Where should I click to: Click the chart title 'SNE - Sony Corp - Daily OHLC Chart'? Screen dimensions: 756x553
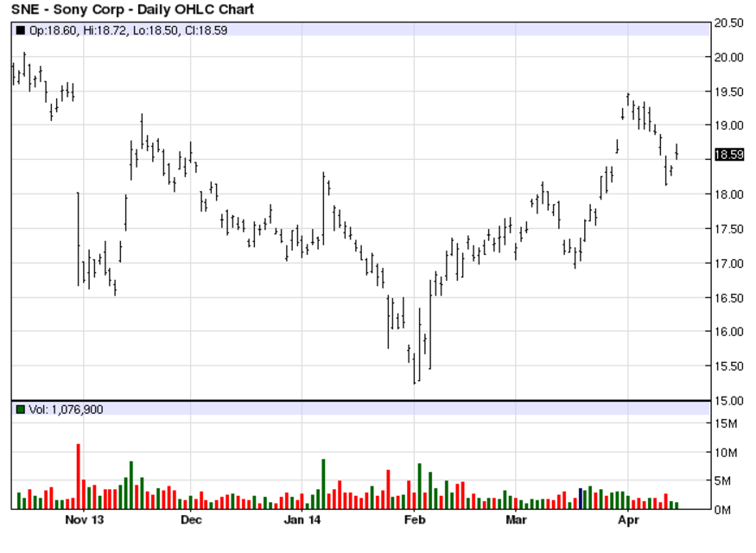[132, 10]
